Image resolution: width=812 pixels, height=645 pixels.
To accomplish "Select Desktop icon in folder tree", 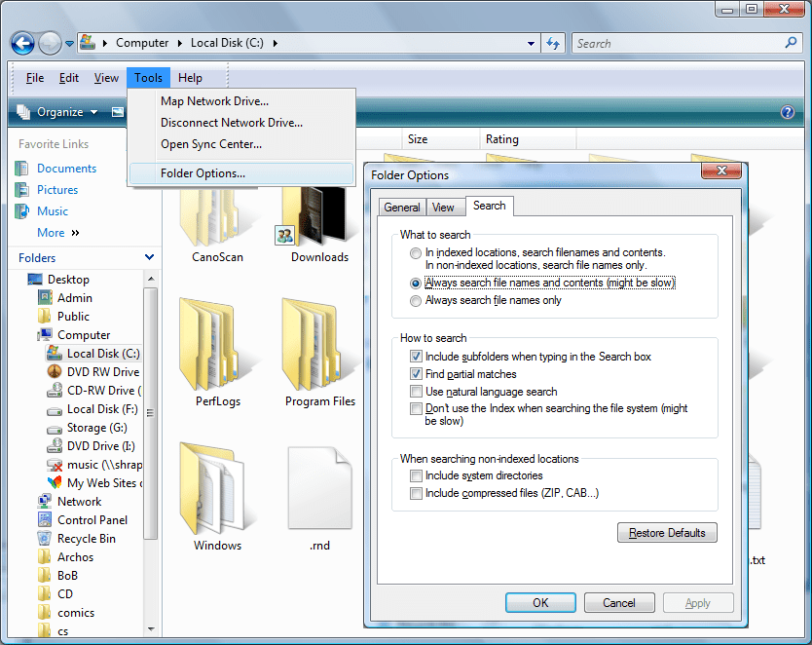I will [35, 280].
